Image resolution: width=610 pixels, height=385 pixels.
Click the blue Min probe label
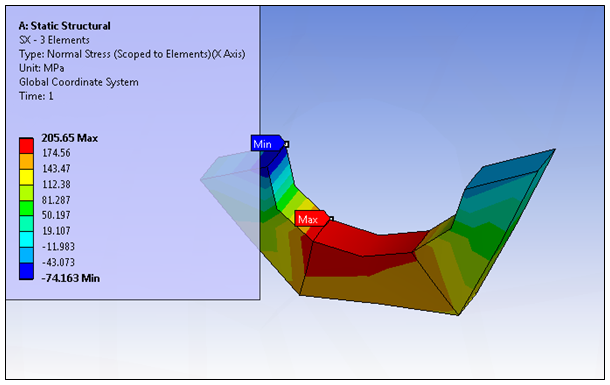pos(267,144)
